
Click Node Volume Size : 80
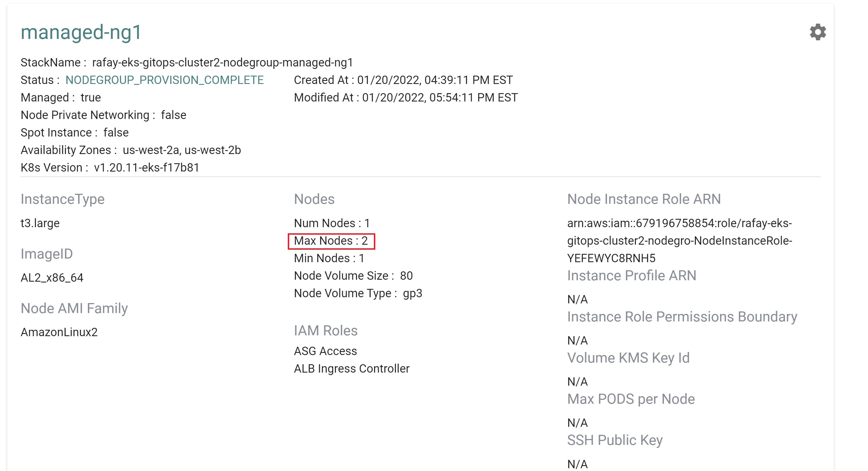point(353,276)
